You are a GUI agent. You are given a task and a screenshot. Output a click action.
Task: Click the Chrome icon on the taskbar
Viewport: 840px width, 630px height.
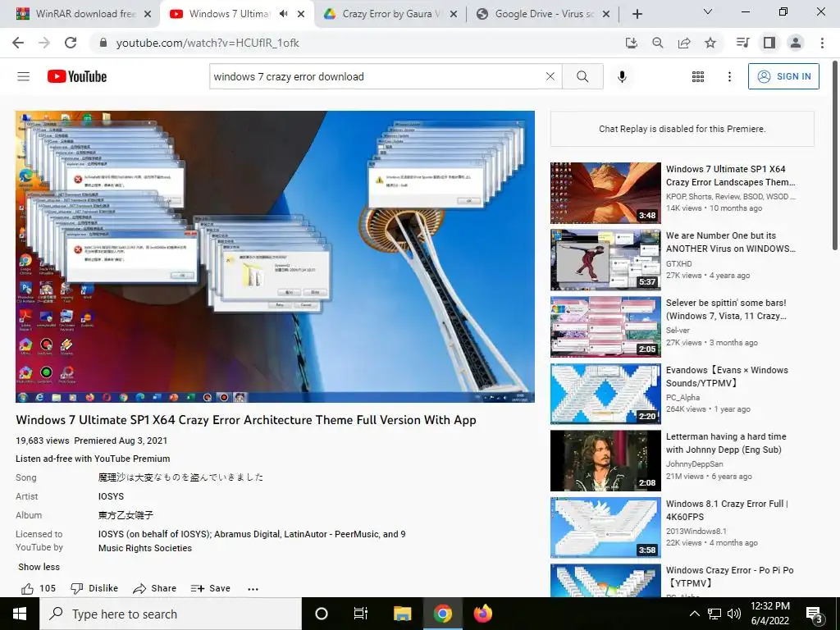pyautogui.click(x=442, y=614)
